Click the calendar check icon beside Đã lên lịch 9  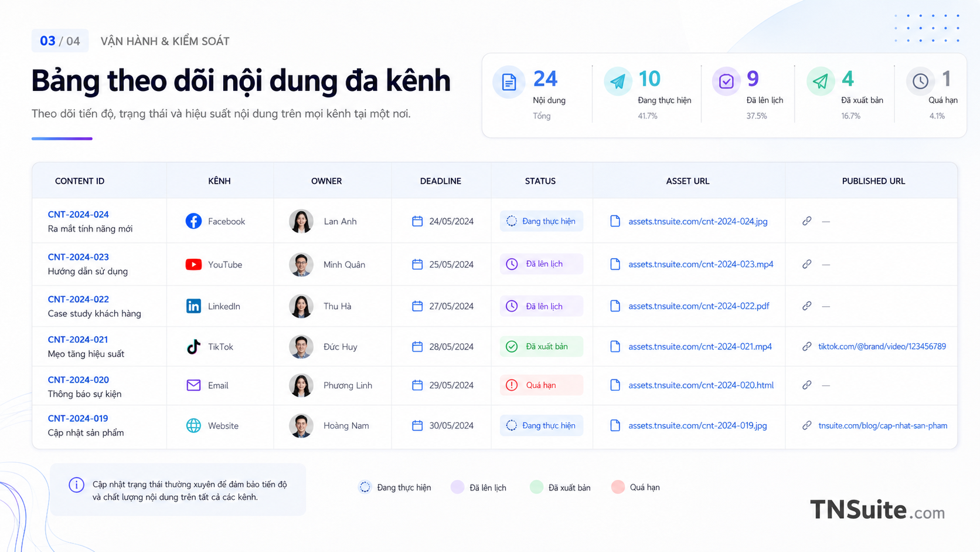[x=726, y=82]
